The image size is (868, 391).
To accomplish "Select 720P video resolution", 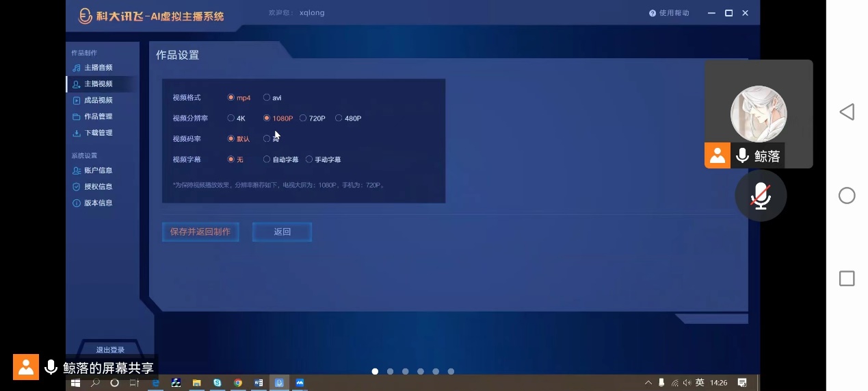I will click(303, 118).
